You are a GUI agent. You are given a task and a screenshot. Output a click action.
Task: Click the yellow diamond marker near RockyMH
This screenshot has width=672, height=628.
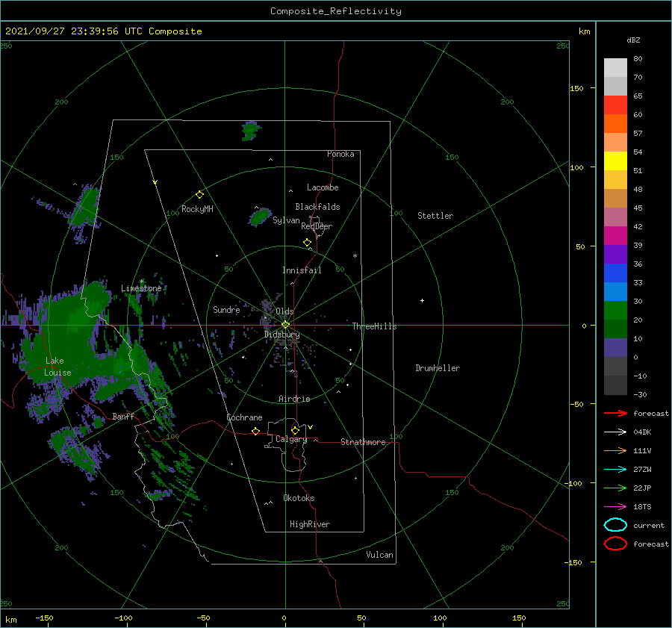coord(199,195)
